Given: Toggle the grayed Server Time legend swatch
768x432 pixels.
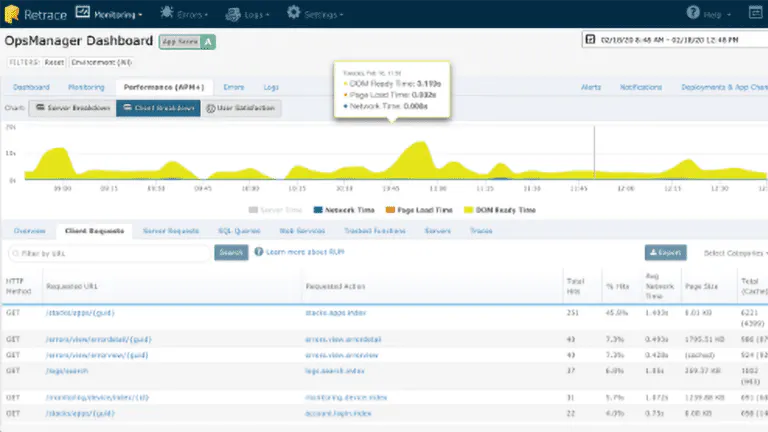Looking at the screenshot, I should click(x=253, y=210).
